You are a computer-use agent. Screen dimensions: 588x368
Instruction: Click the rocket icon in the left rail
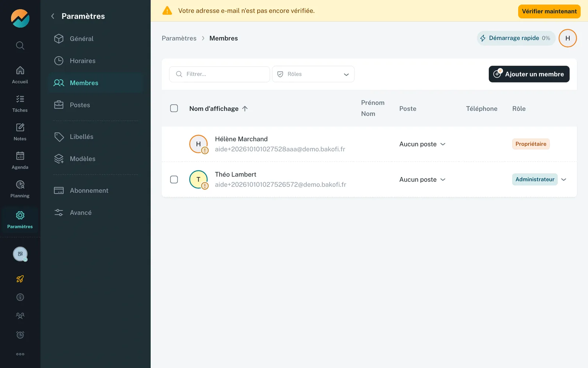tap(20, 279)
